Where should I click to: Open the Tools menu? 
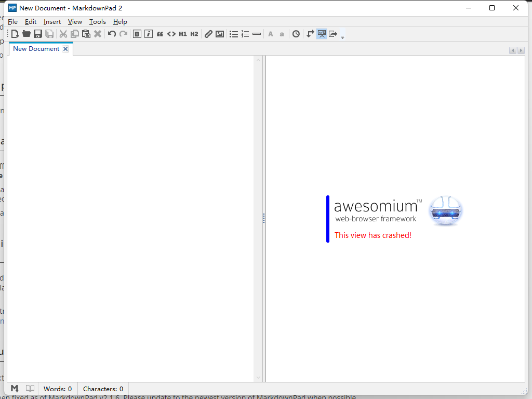pyautogui.click(x=97, y=22)
